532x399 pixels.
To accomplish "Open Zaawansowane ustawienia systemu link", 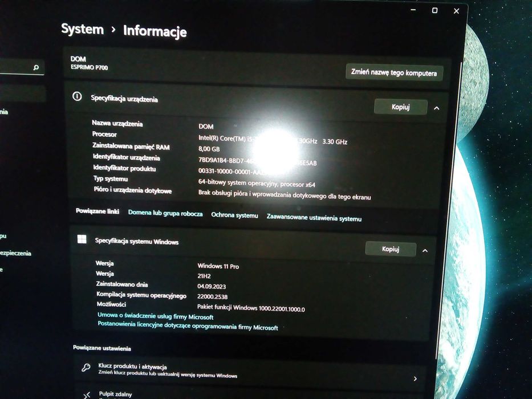I will [314, 218].
